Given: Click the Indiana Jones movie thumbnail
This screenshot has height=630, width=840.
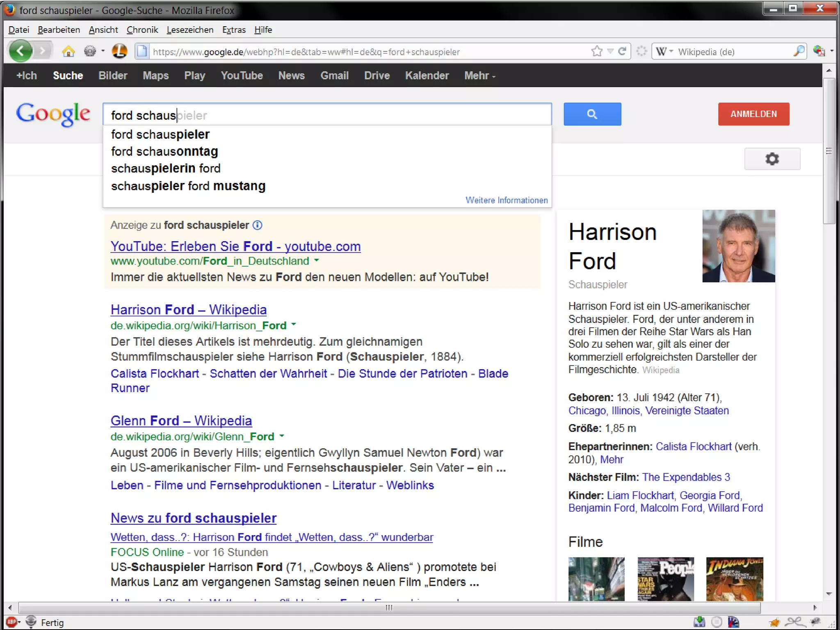Looking at the screenshot, I should click(734, 579).
